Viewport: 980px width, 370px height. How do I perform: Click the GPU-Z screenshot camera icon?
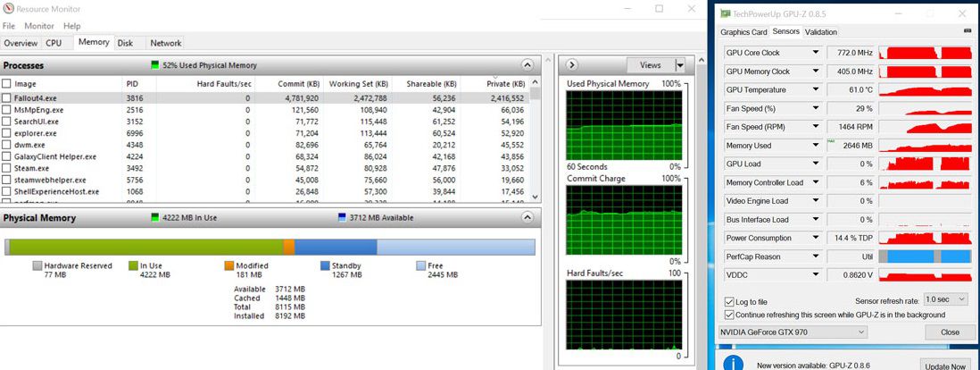tap(968, 32)
